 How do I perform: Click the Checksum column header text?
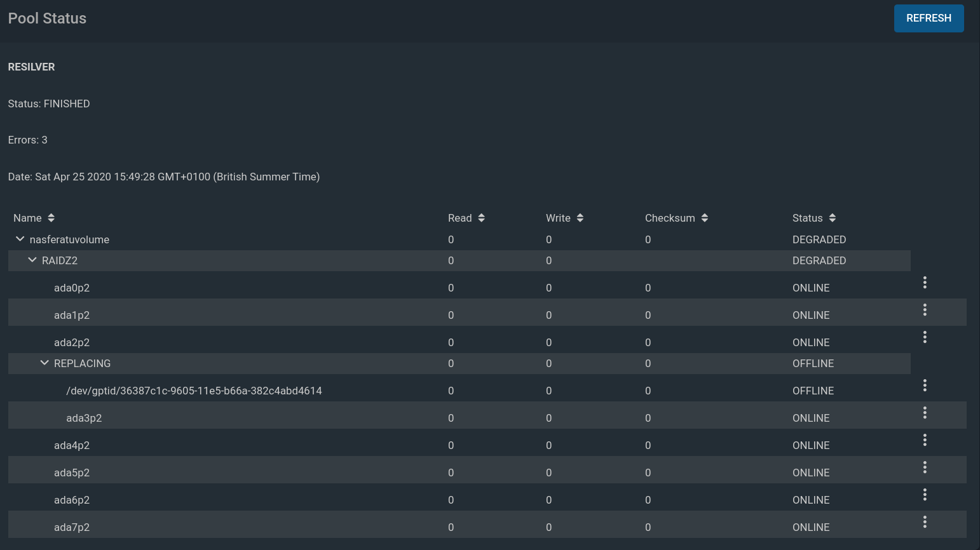tap(670, 218)
